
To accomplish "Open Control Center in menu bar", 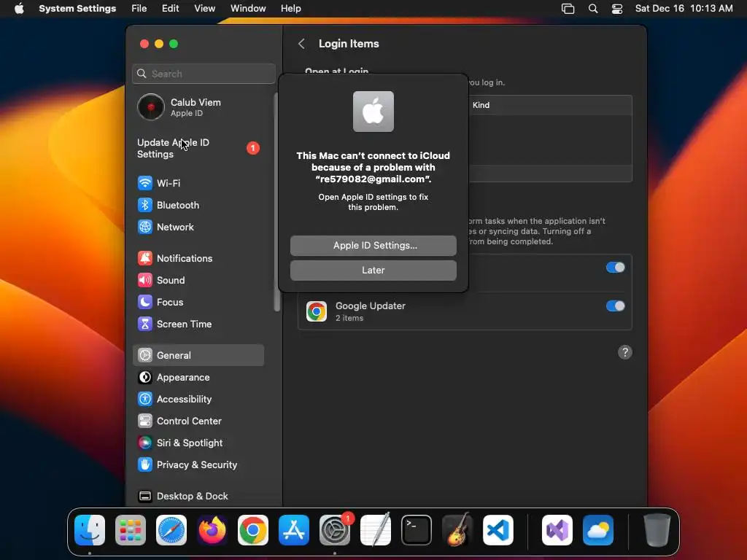I will click(617, 9).
